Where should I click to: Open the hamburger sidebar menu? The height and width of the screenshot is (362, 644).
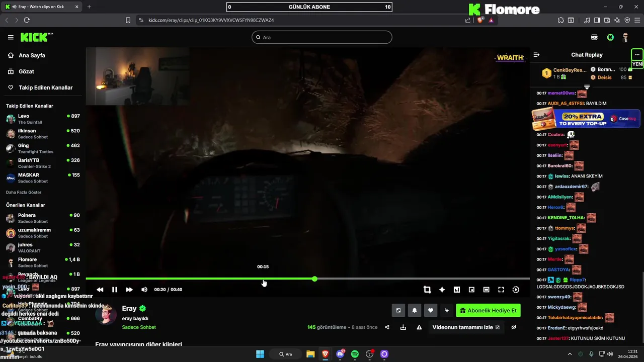coord(11,37)
